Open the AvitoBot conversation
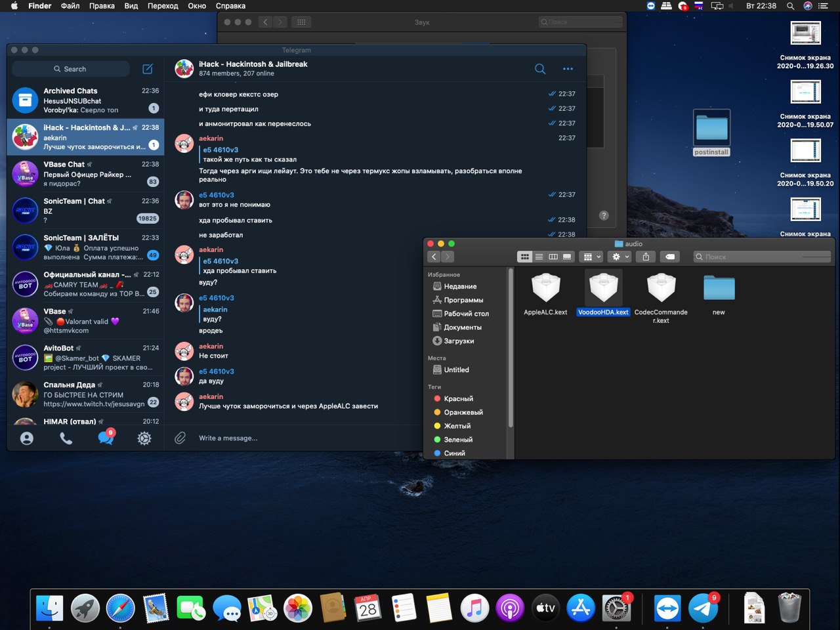840x630 pixels. tap(86, 358)
